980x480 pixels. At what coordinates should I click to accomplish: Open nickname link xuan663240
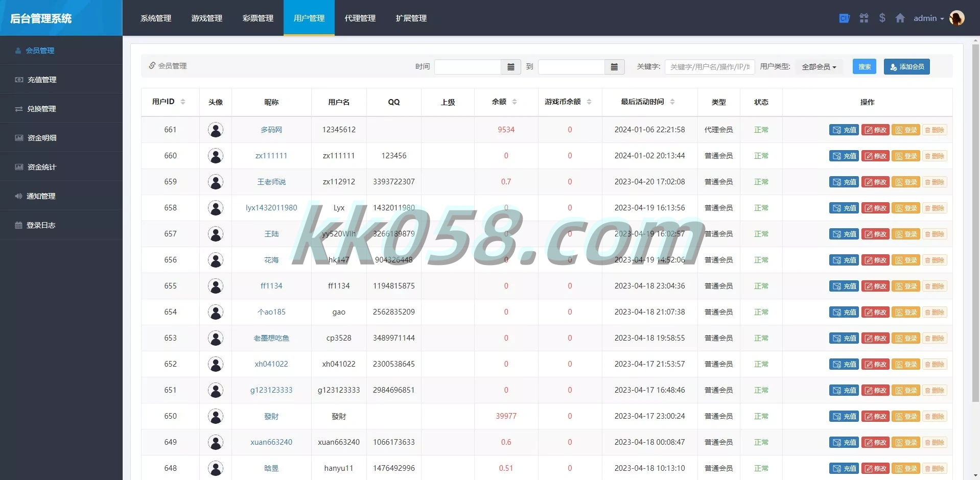coord(271,442)
